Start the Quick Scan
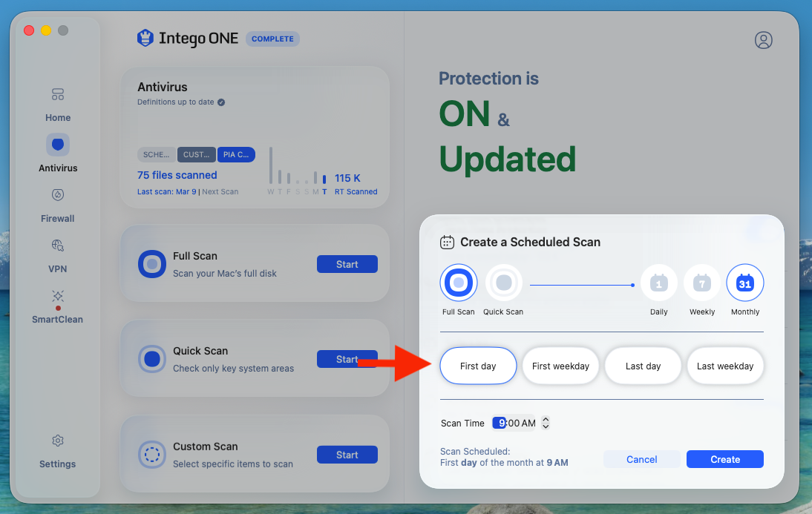Image resolution: width=812 pixels, height=514 pixels. pos(347,359)
